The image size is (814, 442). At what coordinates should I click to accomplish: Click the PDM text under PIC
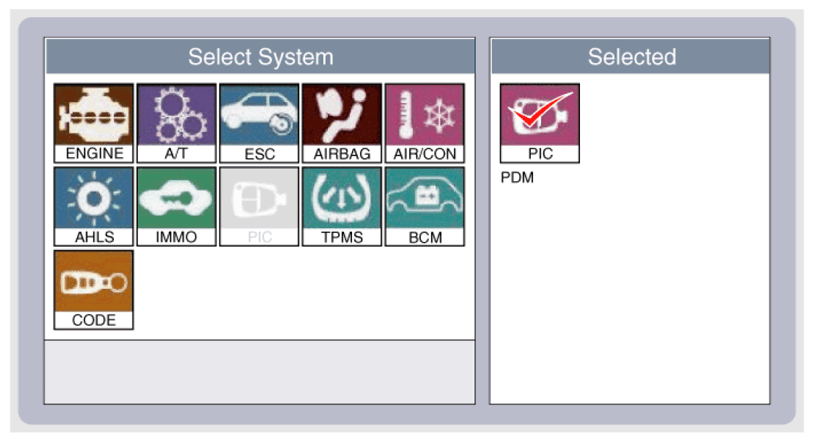click(x=517, y=178)
